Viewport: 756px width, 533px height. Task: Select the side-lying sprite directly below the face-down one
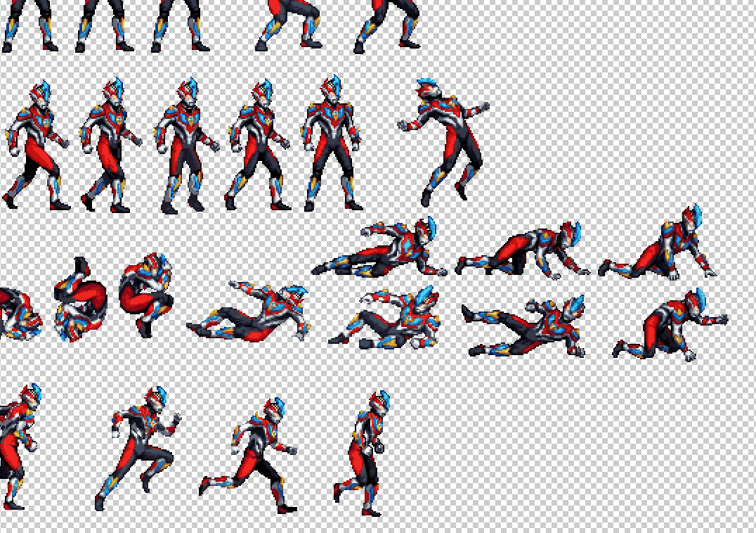(384, 317)
